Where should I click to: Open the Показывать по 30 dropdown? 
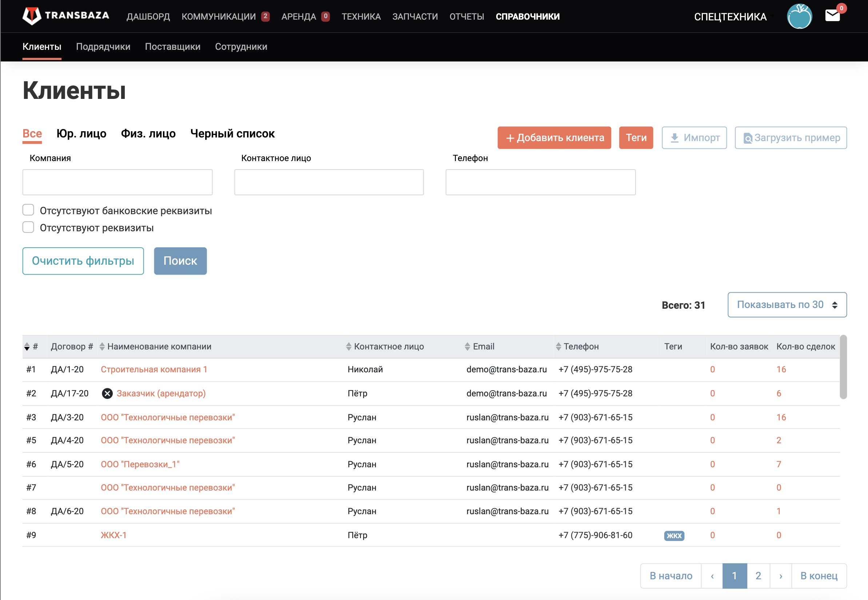[x=787, y=304]
